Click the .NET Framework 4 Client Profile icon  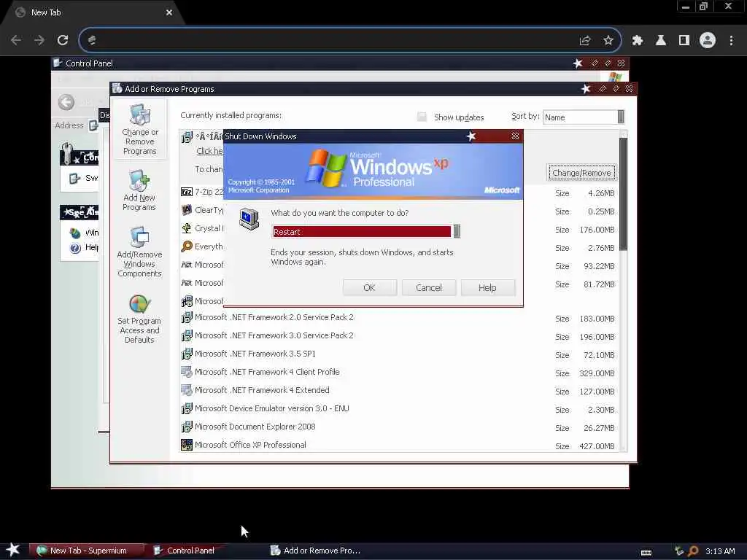click(186, 372)
